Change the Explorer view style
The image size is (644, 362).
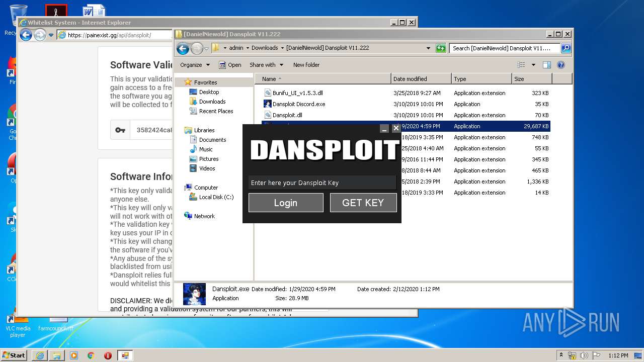[521, 65]
